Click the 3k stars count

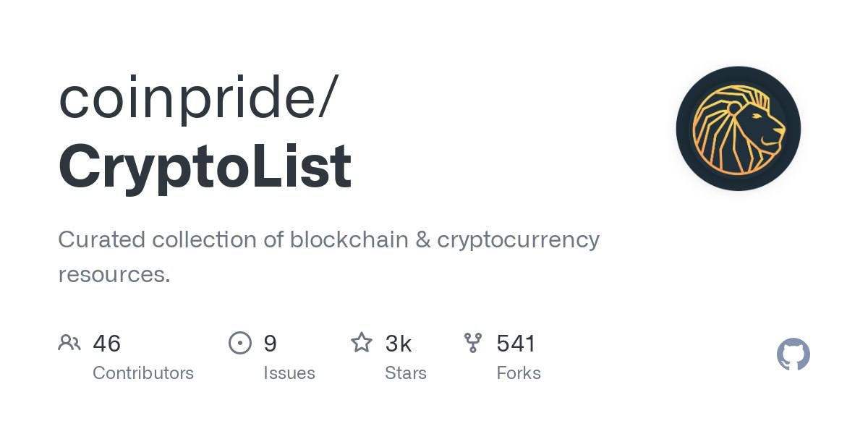399,343
